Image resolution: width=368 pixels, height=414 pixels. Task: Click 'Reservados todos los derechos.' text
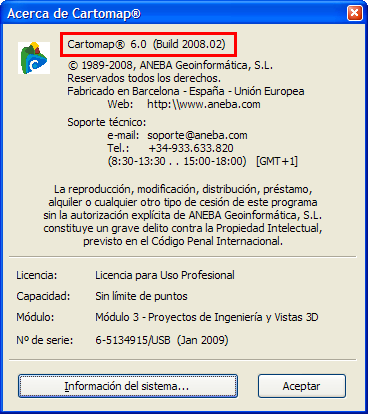point(144,78)
